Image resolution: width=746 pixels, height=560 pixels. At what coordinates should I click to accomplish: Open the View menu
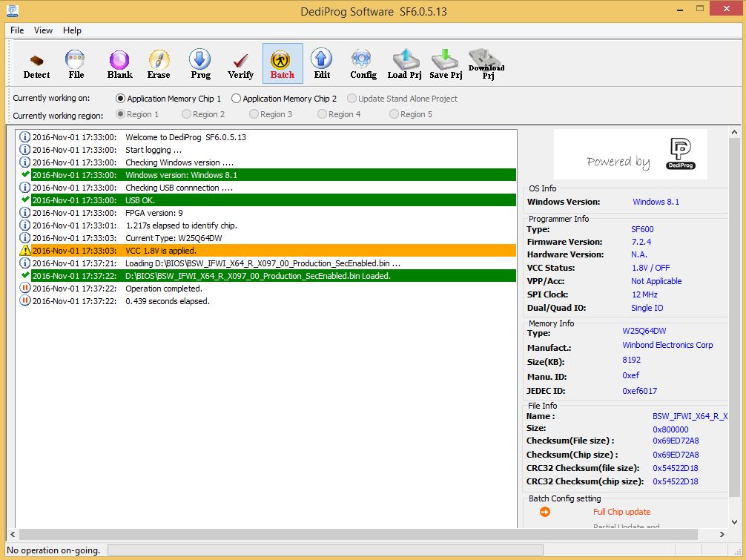(43, 30)
